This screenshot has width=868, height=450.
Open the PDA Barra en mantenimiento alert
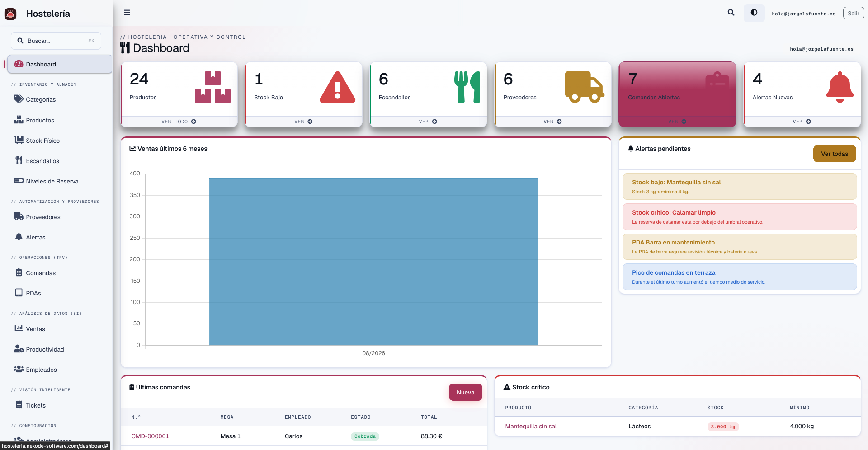740,247
